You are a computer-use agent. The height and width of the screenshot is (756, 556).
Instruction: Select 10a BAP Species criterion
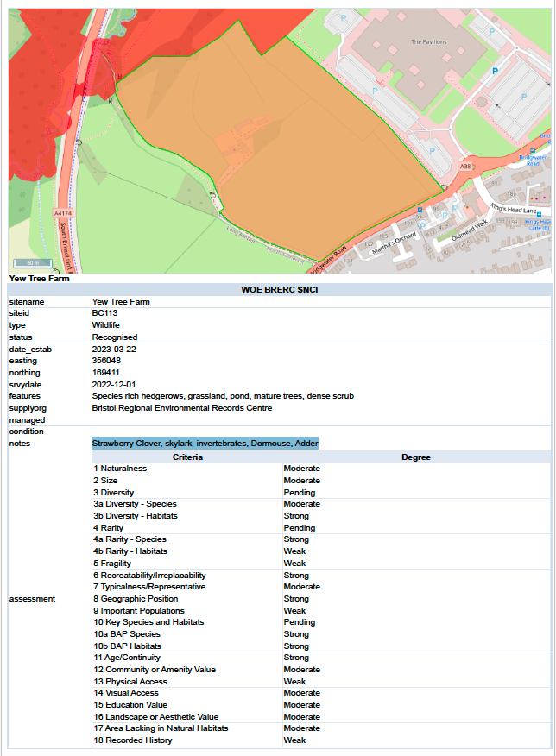[x=127, y=634]
